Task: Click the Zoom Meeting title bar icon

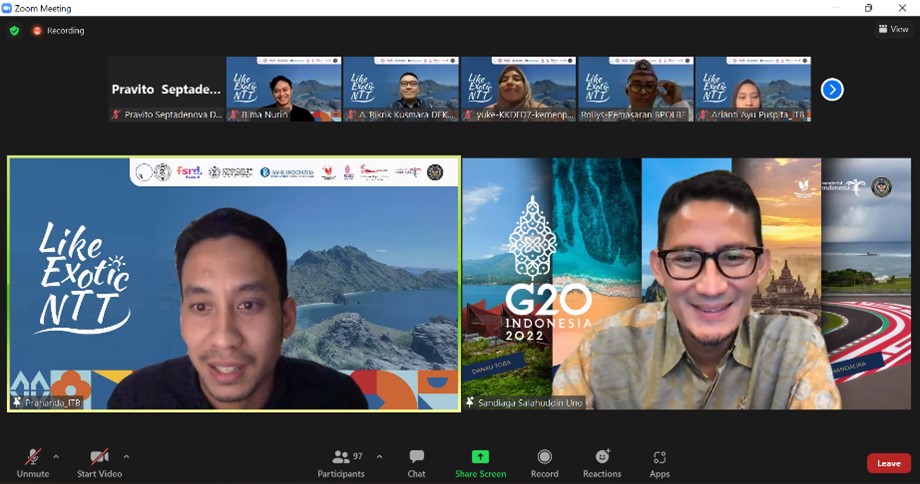Action: pyautogui.click(x=7, y=8)
